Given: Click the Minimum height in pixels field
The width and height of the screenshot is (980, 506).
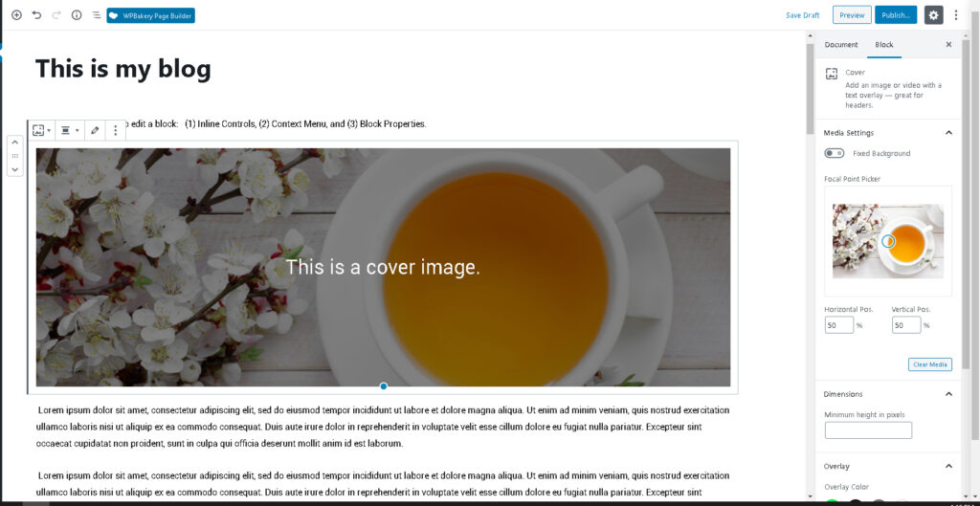Looking at the screenshot, I should (868, 430).
